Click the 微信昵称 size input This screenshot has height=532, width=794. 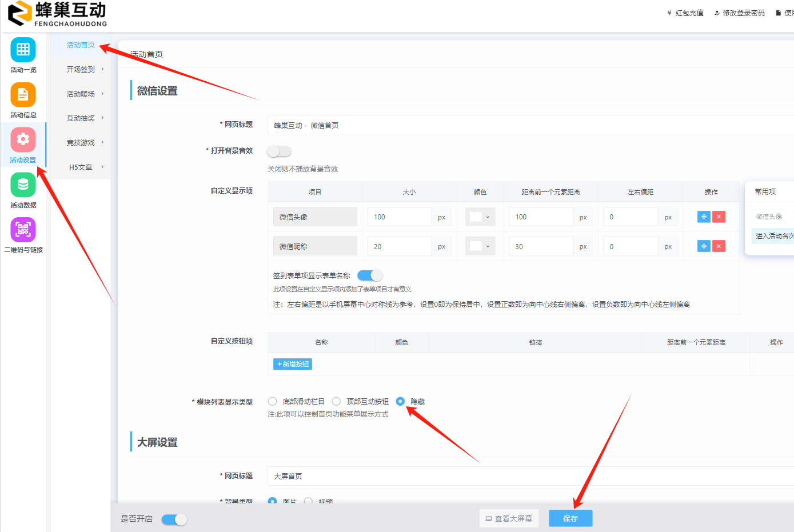click(400, 246)
